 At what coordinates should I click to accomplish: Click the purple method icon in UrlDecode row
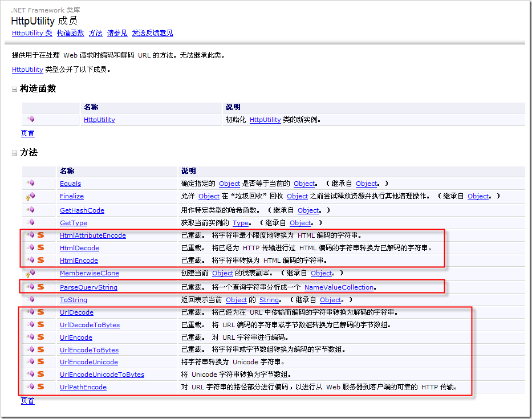[31, 312]
